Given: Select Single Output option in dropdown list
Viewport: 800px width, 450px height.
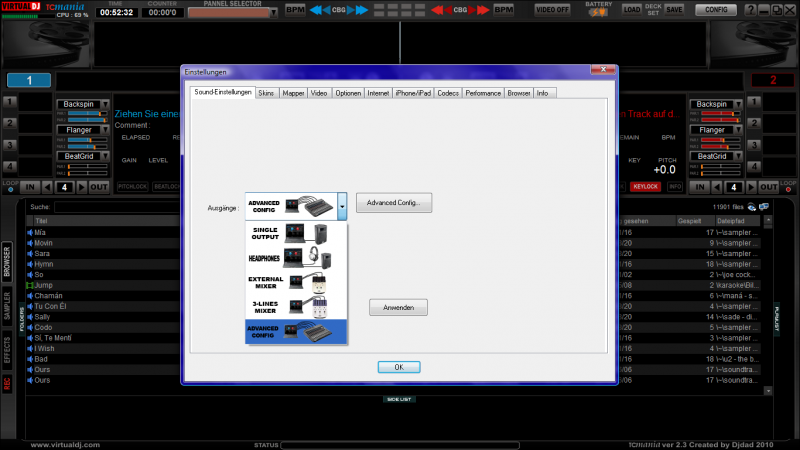Looking at the screenshot, I should click(x=296, y=233).
